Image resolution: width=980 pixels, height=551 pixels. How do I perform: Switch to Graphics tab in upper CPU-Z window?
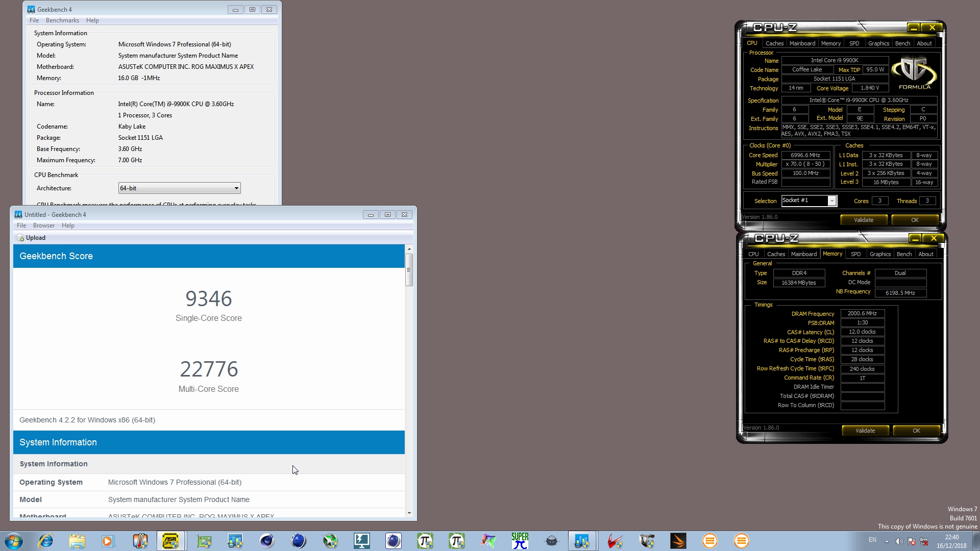[x=879, y=43]
